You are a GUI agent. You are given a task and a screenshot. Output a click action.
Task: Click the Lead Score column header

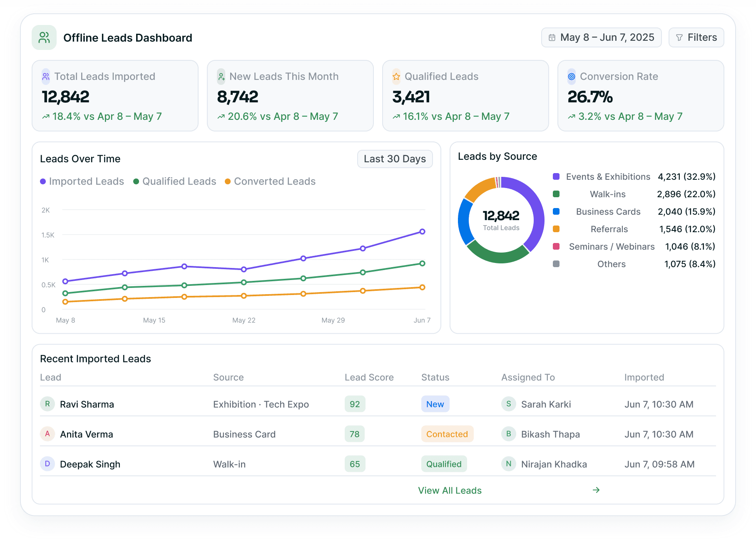369,377
